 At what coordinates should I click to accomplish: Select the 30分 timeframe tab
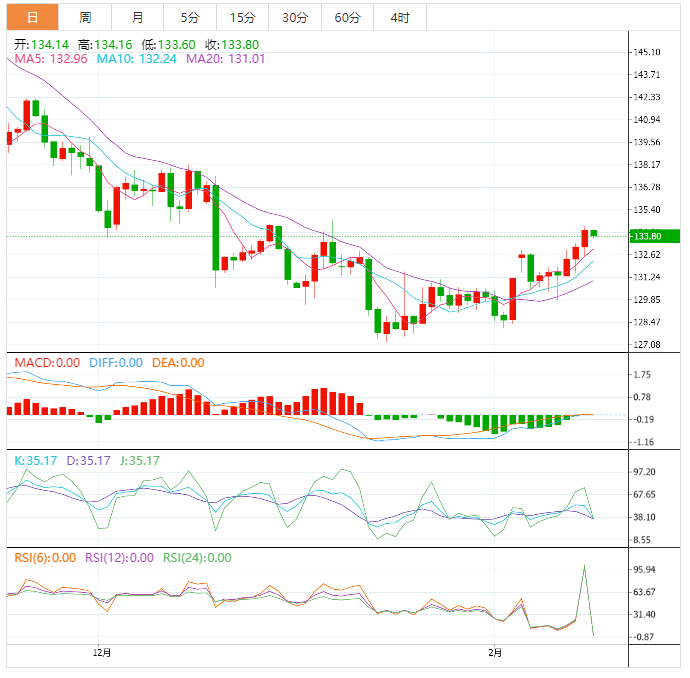point(295,18)
